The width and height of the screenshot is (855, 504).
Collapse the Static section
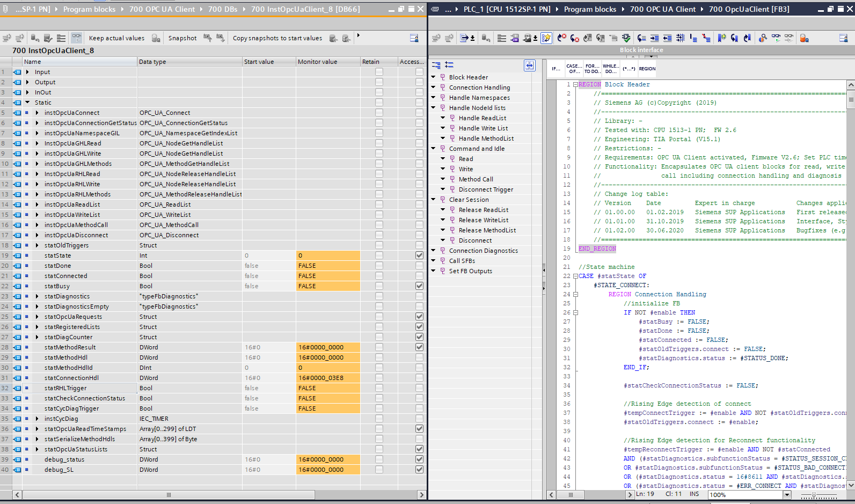(27, 103)
